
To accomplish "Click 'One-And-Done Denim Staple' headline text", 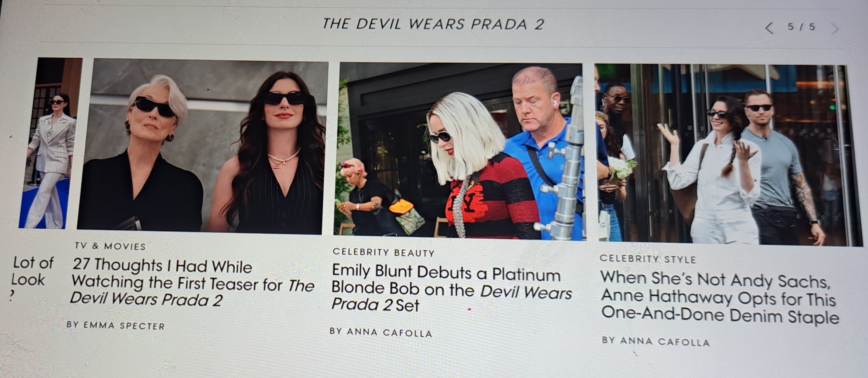I will pyautogui.click(x=720, y=316).
